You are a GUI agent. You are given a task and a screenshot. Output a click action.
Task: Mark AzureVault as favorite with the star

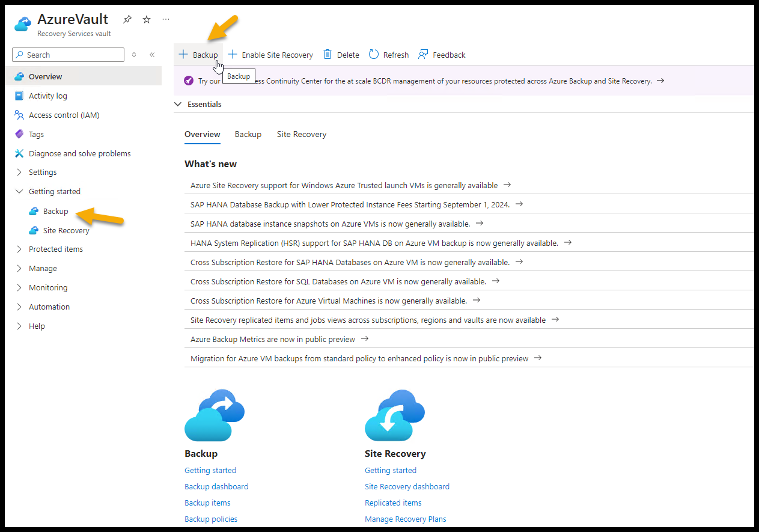pyautogui.click(x=147, y=19)
